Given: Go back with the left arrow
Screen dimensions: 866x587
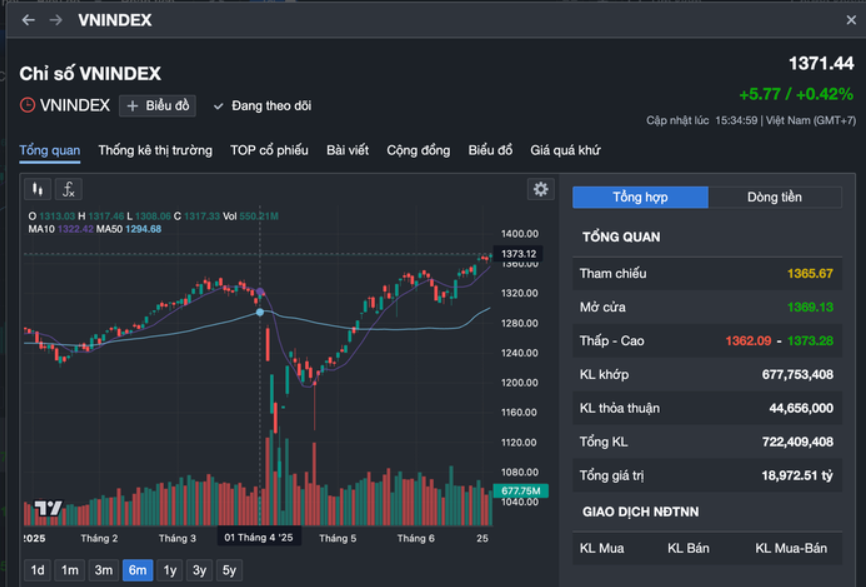Looking at the screenshot, I should point(28,20).
